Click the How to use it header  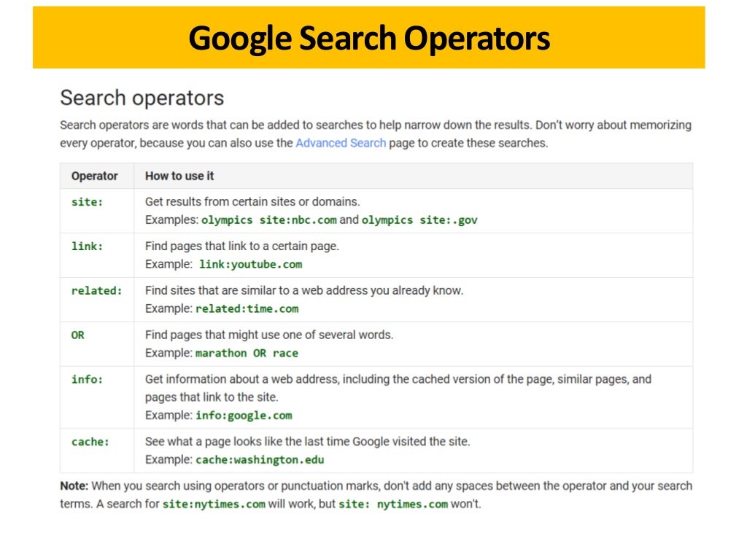[x=179, y=176]
